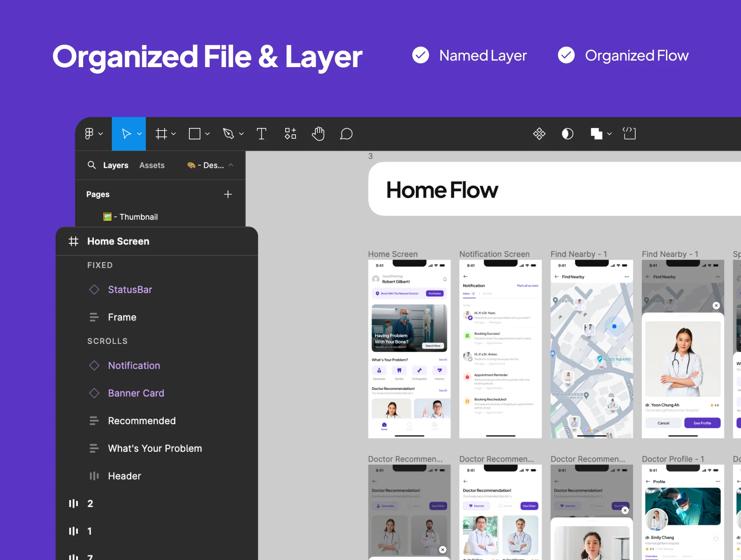Image resolution: width=741 pixels, height=560 pixels.
Task: Click the Home Flow title
Action: pos(442,190)
